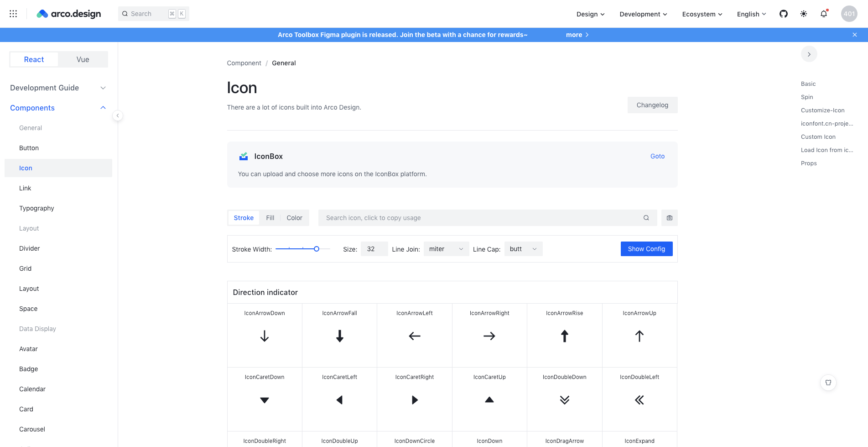Image resolution: width=868 pixels, height=447 pixels.
Task: Collapse the Components section
Action: tap(58, 108)
